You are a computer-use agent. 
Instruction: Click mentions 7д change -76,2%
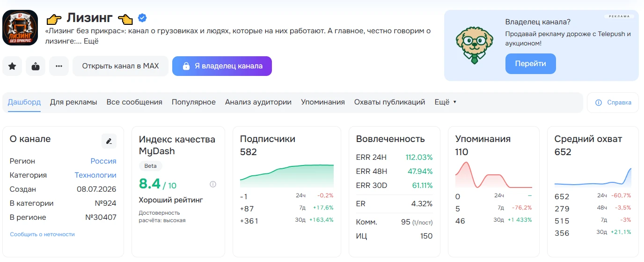pos(522,208)
